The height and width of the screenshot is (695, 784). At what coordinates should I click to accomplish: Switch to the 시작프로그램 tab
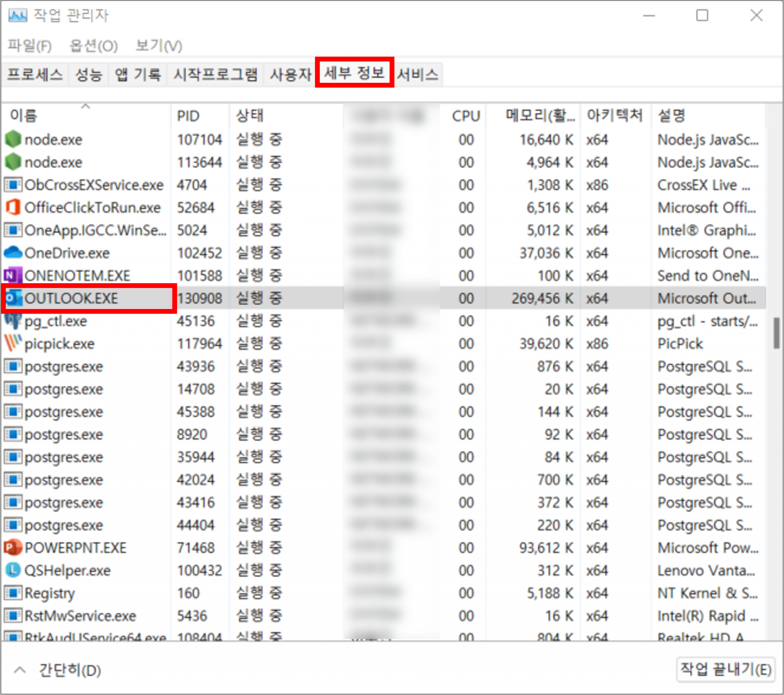pos(216,74)
